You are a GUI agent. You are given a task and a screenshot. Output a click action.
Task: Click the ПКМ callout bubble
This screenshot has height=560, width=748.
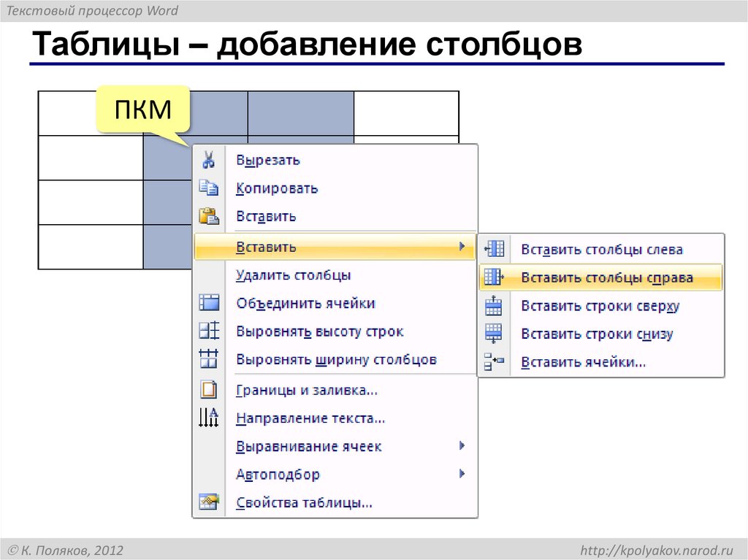pyautogui.click(x=143, y=109)
